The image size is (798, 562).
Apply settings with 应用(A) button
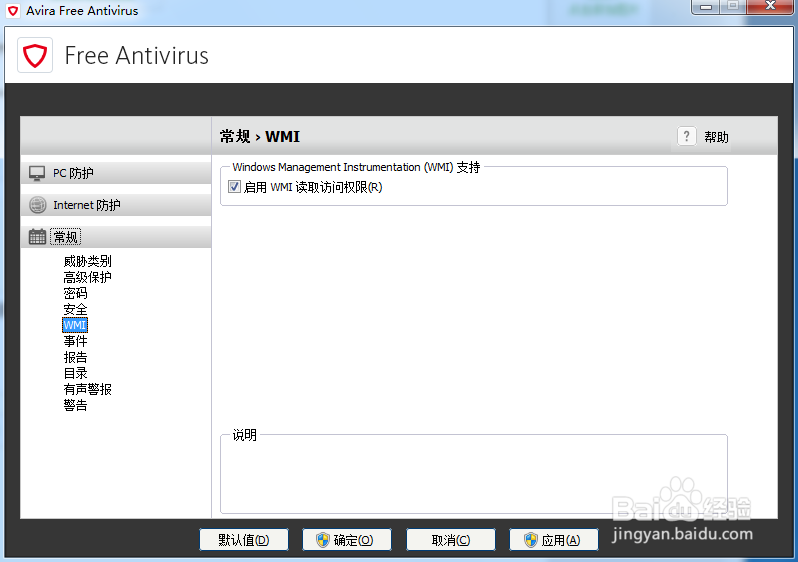pos(554,540)
